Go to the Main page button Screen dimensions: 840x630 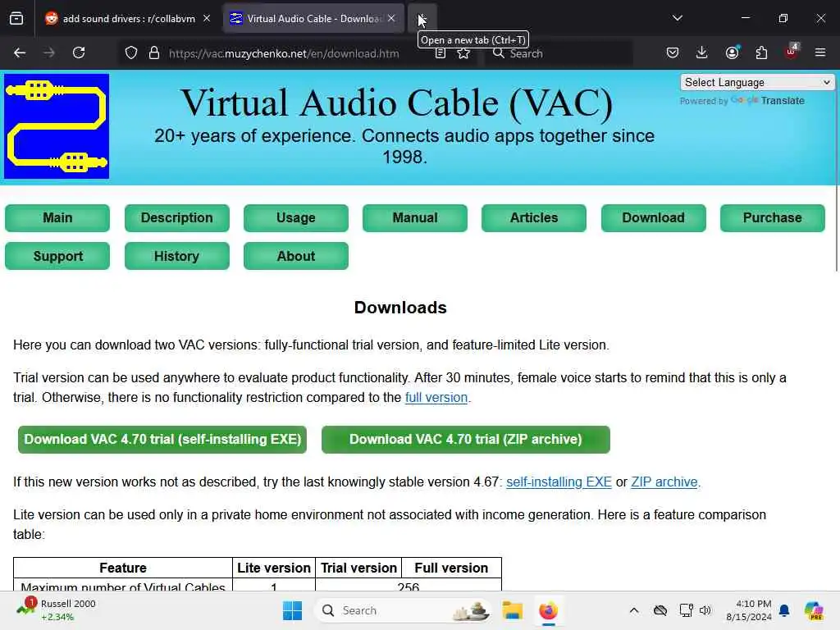(57, 218)
